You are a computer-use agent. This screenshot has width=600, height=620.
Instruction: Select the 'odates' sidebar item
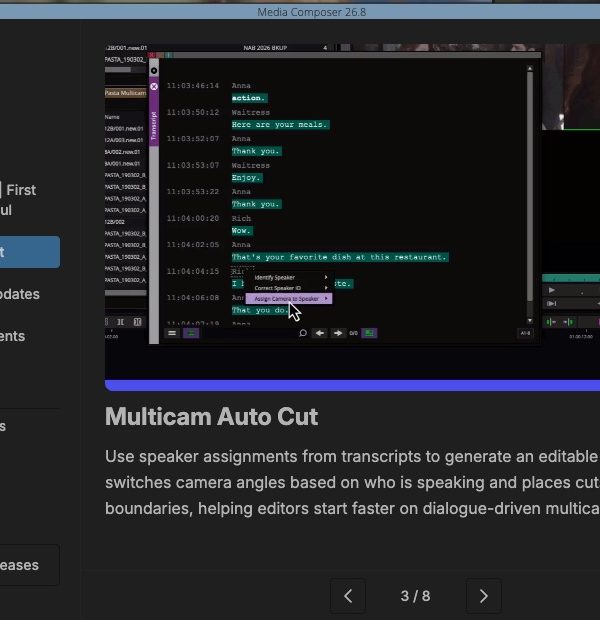pyautogui.click(x=20, y=294)
